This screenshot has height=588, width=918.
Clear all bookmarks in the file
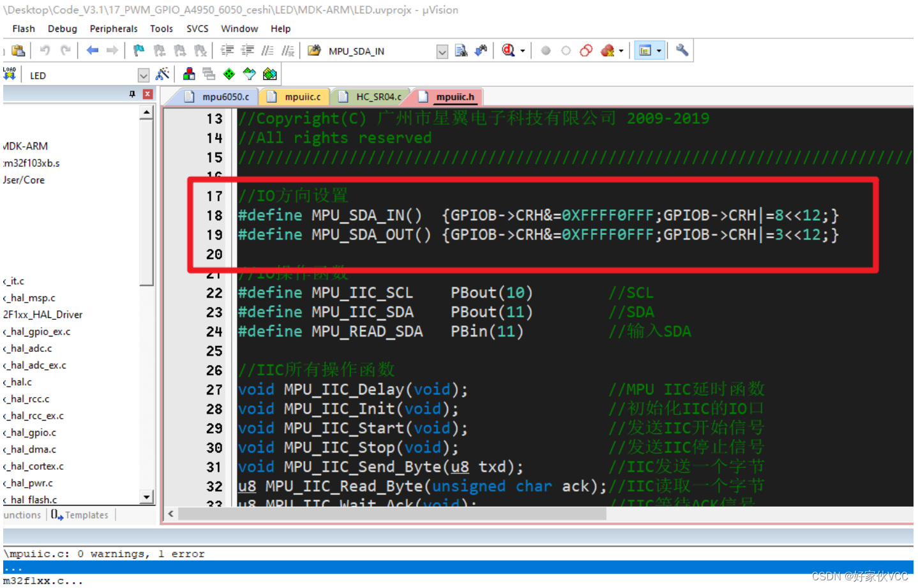pos(200,50)
